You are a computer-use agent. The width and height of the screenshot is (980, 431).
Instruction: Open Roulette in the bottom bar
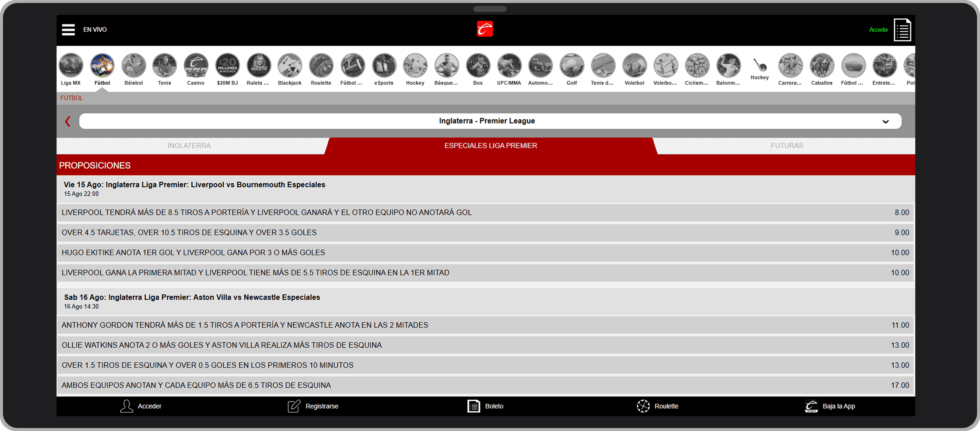[x=657, y=406]
